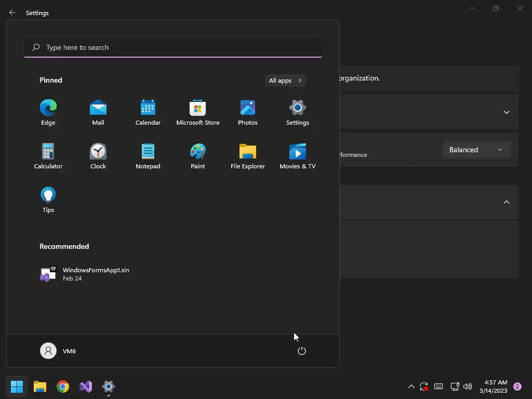
Task: Open the touch keyboard tray icon
Action: coord(438,387)
